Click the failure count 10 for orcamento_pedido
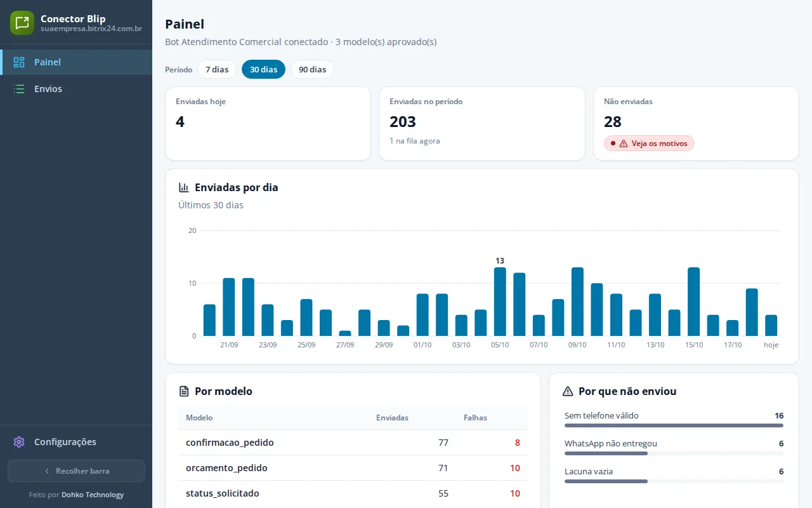Viewport: 812px width, 508px height. tap(515, 468)
